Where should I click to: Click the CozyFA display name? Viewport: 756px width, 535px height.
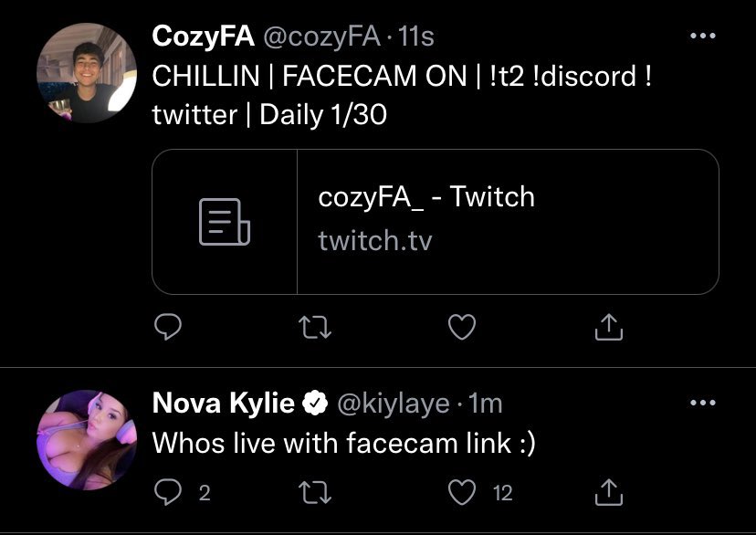(x=203, y=37)
